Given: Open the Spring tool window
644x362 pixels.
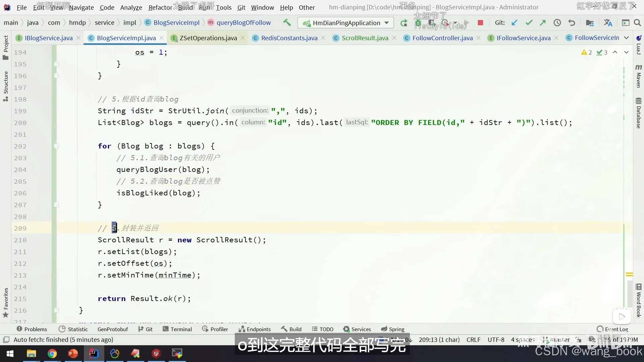Looking at the screenshot, I should 393,329.
